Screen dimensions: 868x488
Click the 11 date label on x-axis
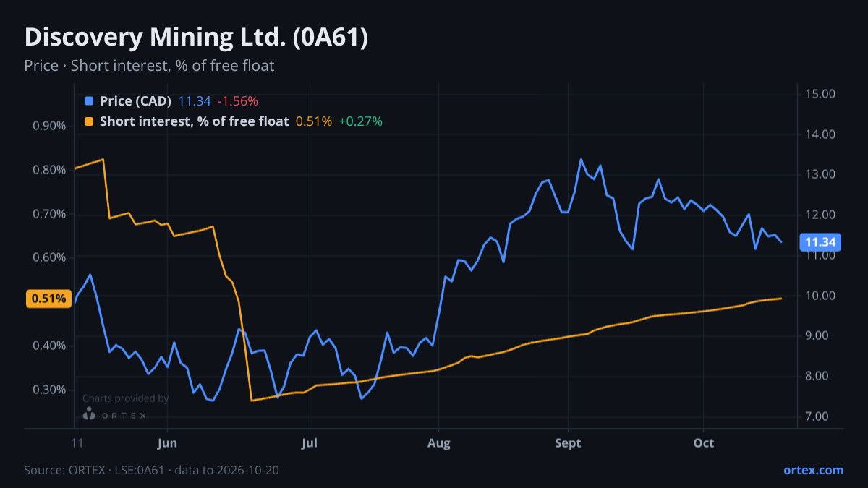pyautogui.click(x=76, y=442)
